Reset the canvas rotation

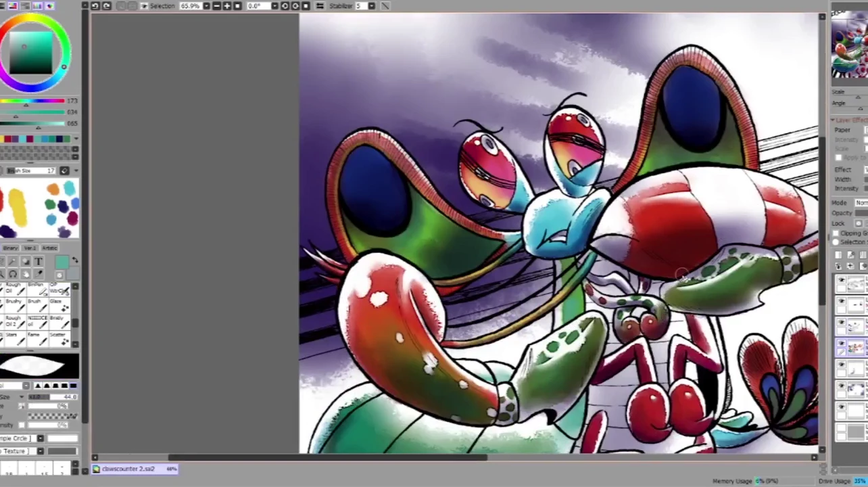(306, 6)
